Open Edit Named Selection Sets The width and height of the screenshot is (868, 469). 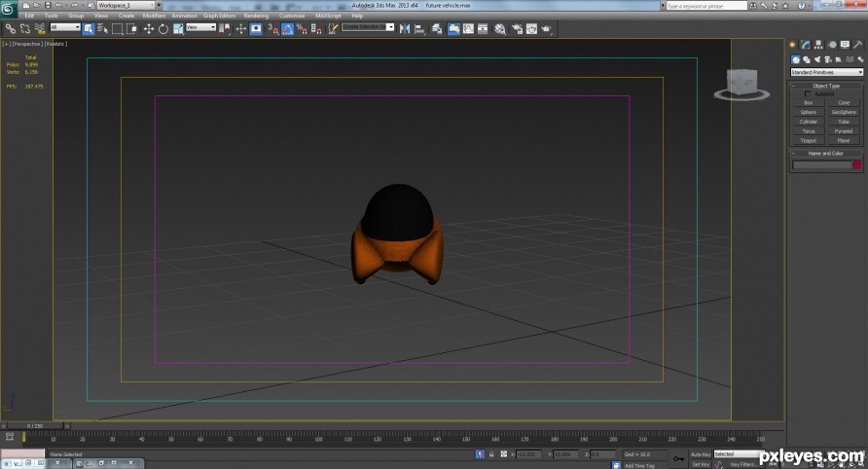click(332, 29)
